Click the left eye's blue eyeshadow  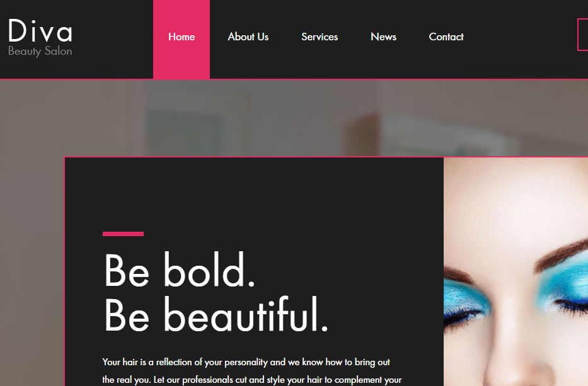[x=465, y=296]
